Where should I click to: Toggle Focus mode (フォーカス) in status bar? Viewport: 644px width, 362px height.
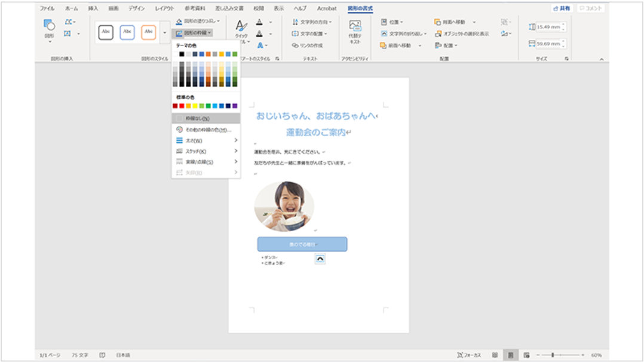click(x=469, y=355)
